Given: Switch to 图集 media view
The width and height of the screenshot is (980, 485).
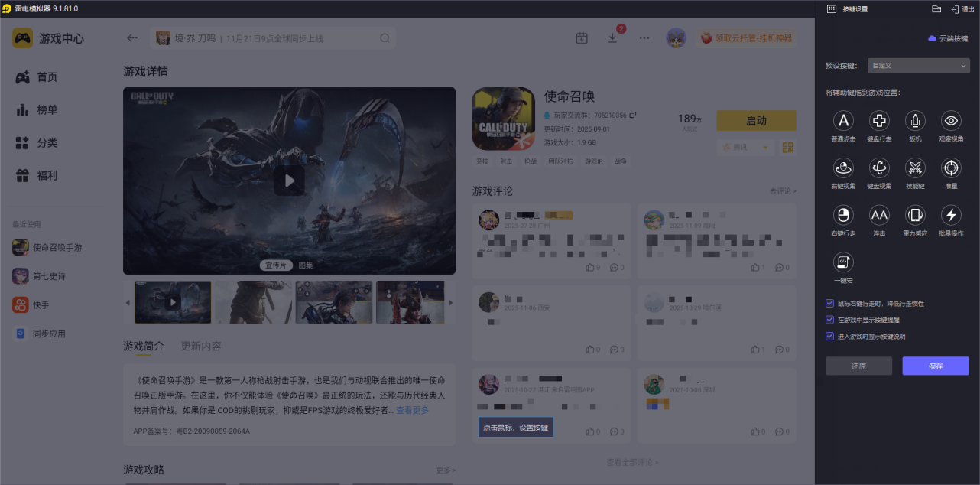Looking at the screenshot, I should (x=306, y=265).
